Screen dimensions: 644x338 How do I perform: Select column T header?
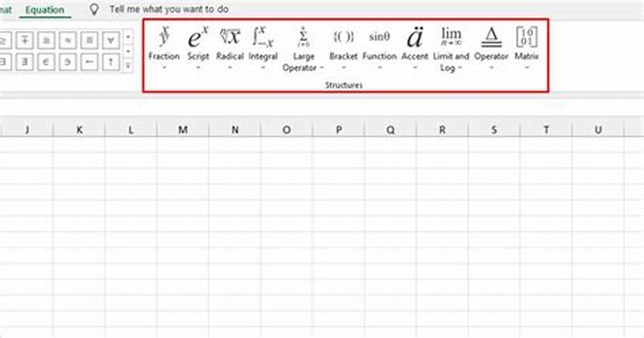tap(546, 130)
